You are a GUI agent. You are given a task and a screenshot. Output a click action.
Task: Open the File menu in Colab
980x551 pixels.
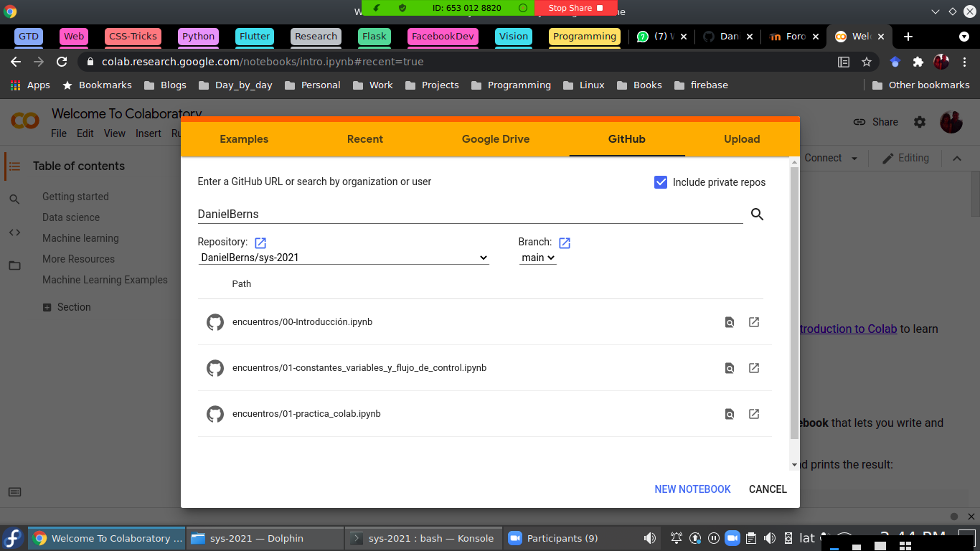(x=59, y=133)
